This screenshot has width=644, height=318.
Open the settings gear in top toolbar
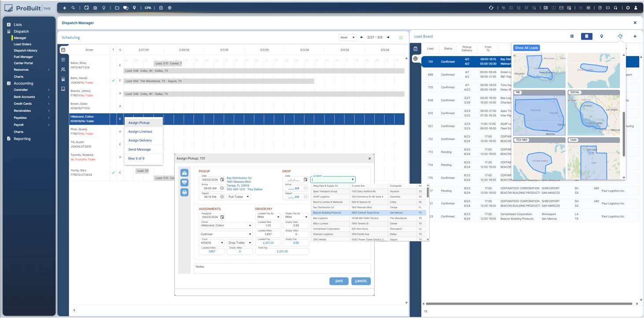(x=628, y=8)
